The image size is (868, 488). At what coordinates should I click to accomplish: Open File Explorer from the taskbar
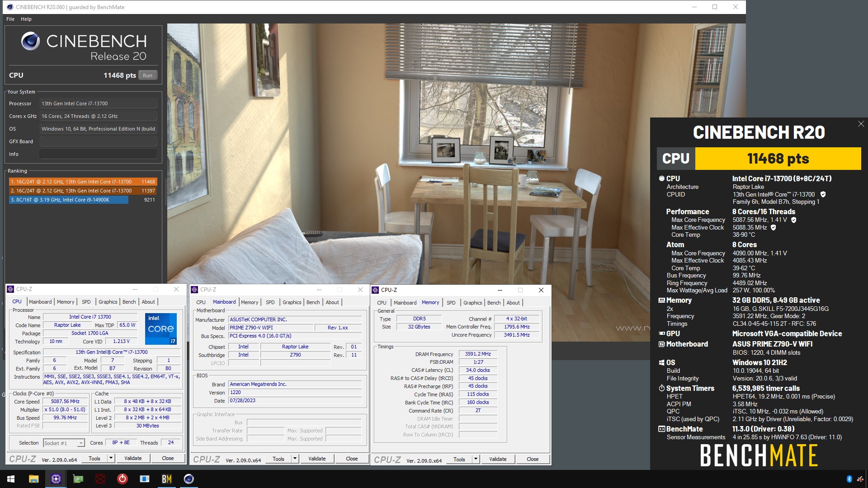tap(33, 479)
